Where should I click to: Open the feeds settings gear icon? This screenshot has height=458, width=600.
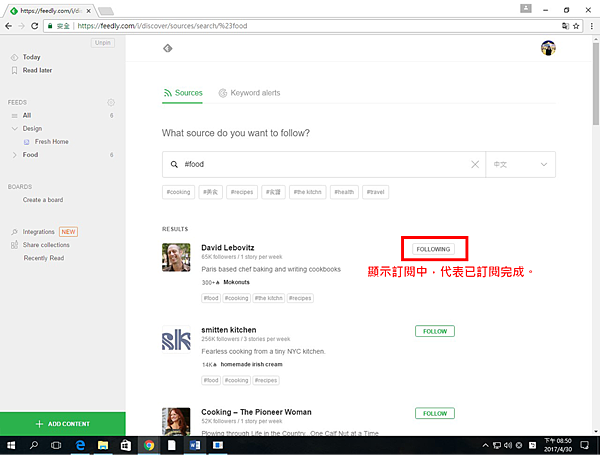pos(111,103)
